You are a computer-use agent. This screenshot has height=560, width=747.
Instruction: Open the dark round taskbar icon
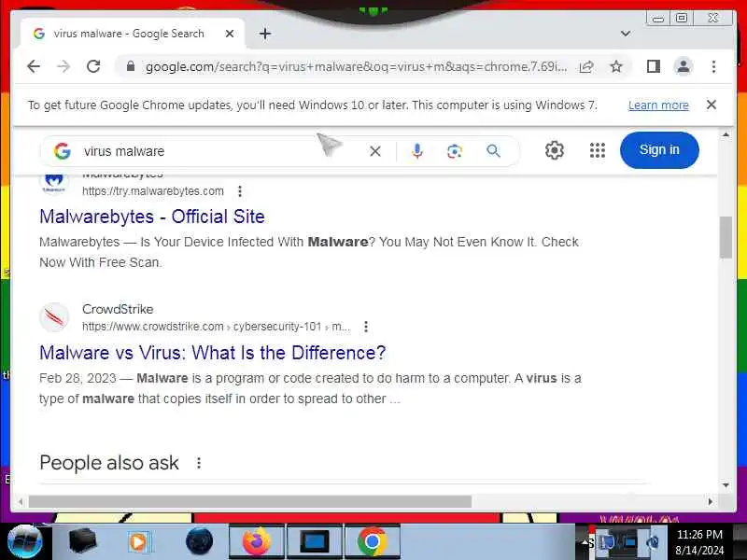[199, 542]
